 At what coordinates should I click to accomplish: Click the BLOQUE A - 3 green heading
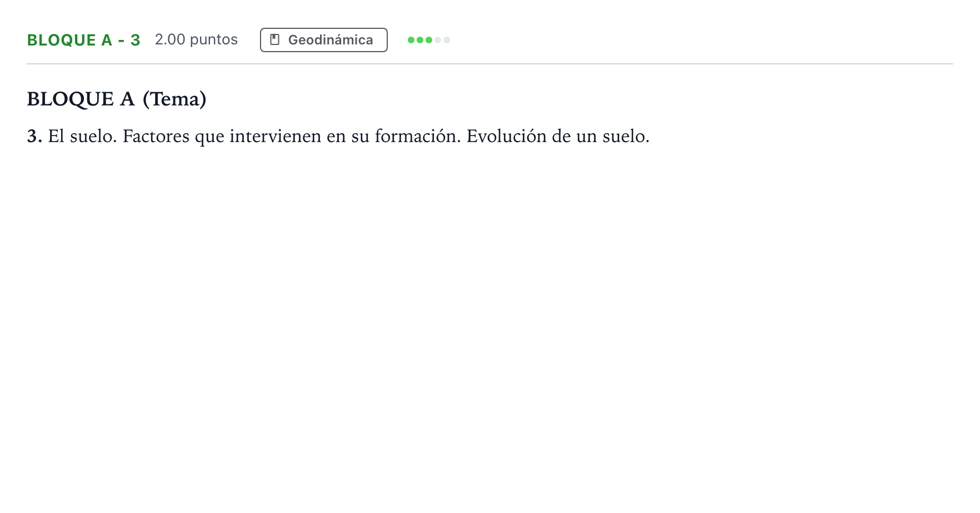pyautogui.click(x=84, y=40)
